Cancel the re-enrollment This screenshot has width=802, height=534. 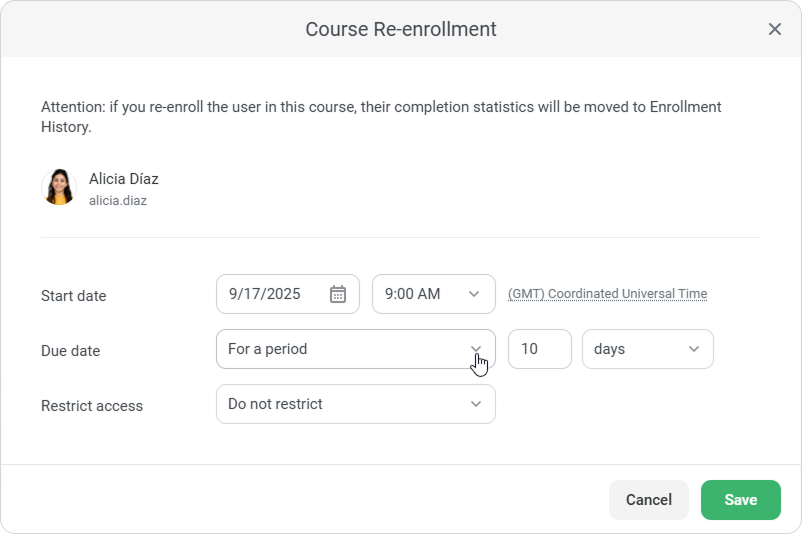(x=648, y=500)
